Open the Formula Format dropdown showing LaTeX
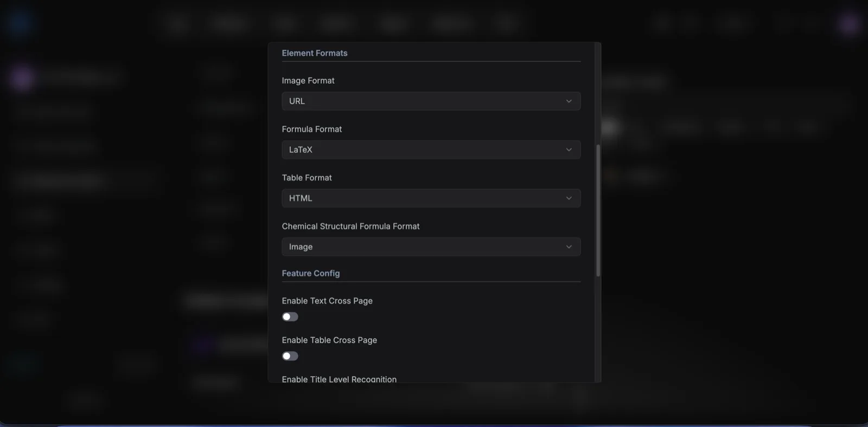The width and height of the screenshot is (868, 427). [x=431, y=150]
